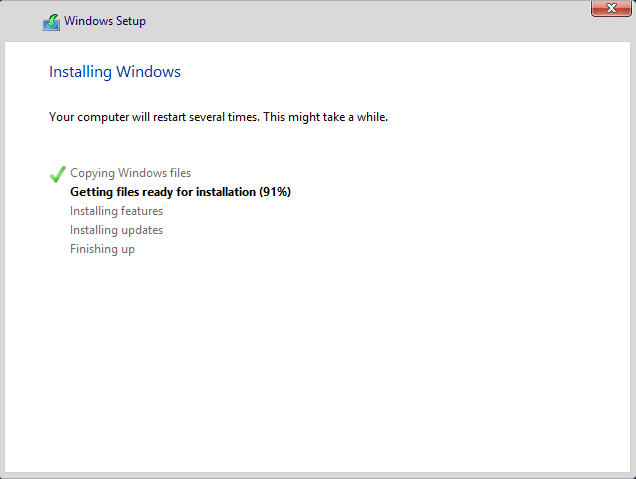636x479 pixels.
Task: Select the "Installing updates" step
Action: [x=116, y=230]
